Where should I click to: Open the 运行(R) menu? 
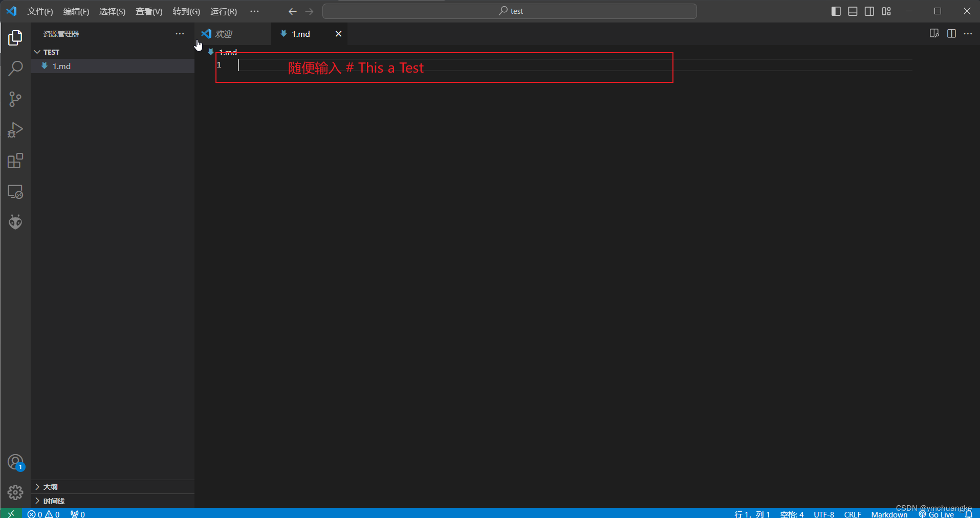click(224, 11)
